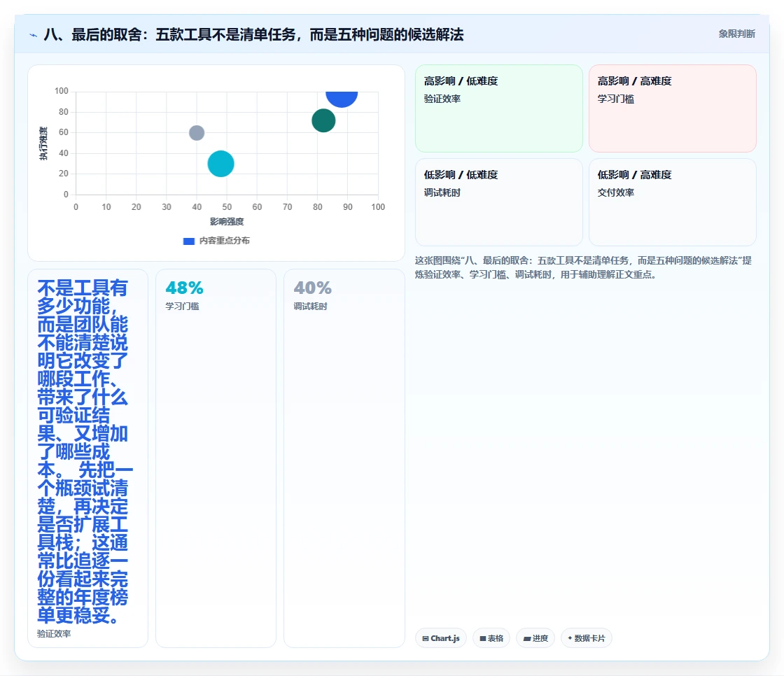Screen dimensions: 784x676
Task: Click the 内容重点分布 legend label
Action: [225, 241]
